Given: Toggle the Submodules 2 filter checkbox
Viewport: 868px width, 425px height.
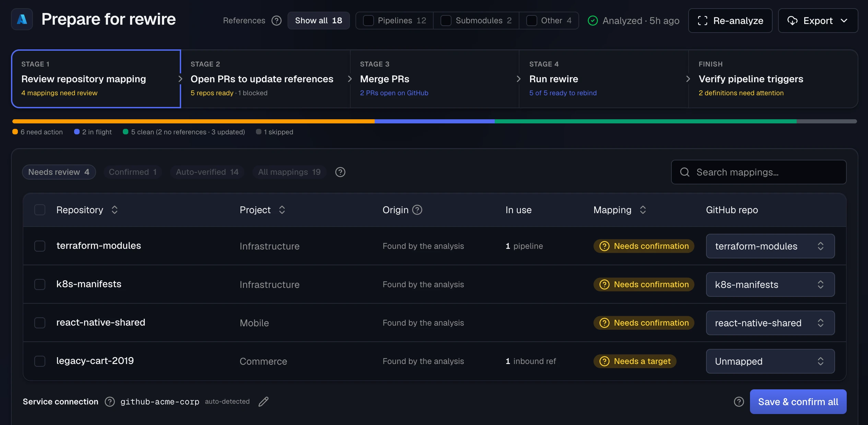Looking at the screenshot, I should tap(446, 21).
